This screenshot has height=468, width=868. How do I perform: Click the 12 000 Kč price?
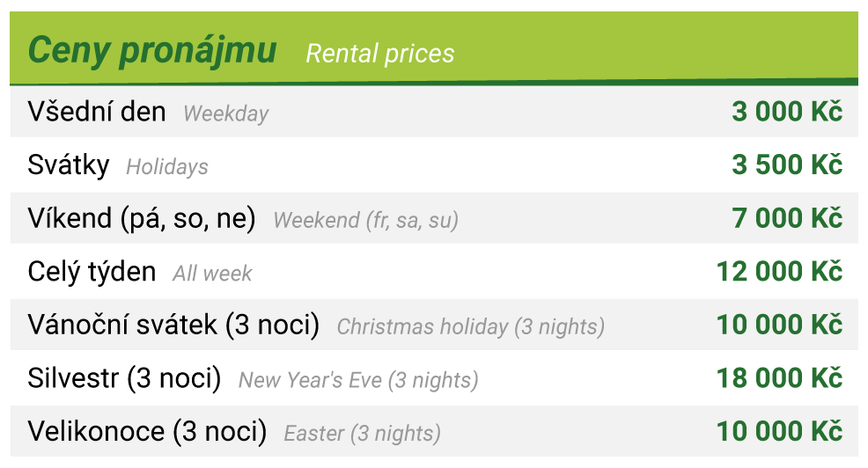pos(779,272)
